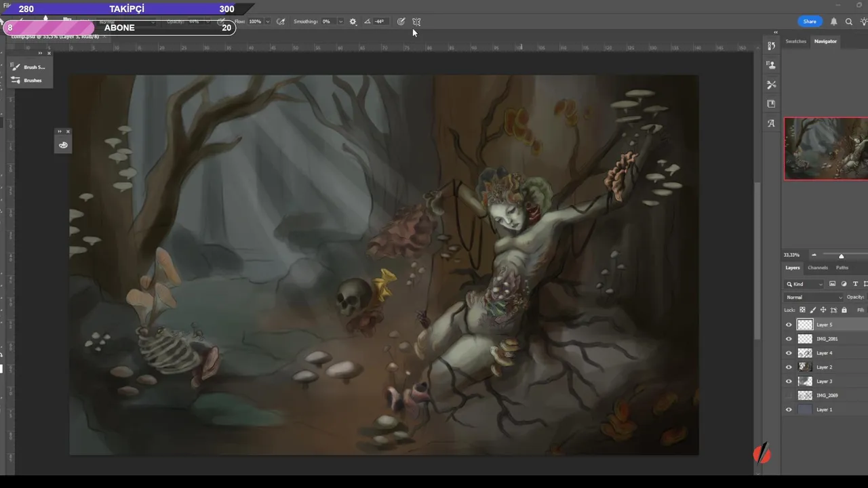Open the Brushes panel
Screen dimensions: 868x488
tap(27, 80)
